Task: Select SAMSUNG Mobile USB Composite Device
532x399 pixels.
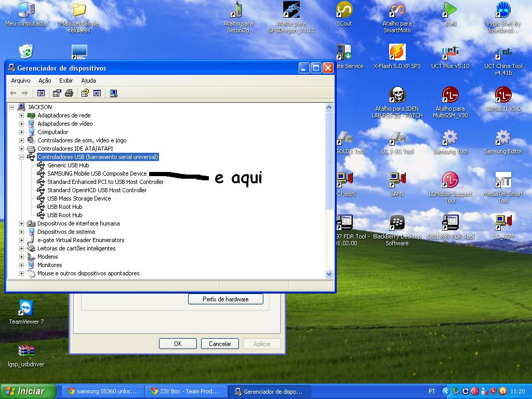Action: pos(97,174)
